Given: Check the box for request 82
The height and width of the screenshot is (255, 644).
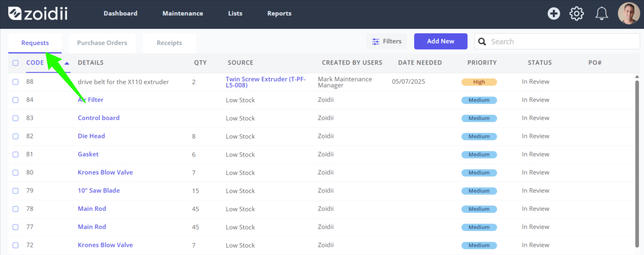Looking at the screenshot, I should (x=15, y=136).
